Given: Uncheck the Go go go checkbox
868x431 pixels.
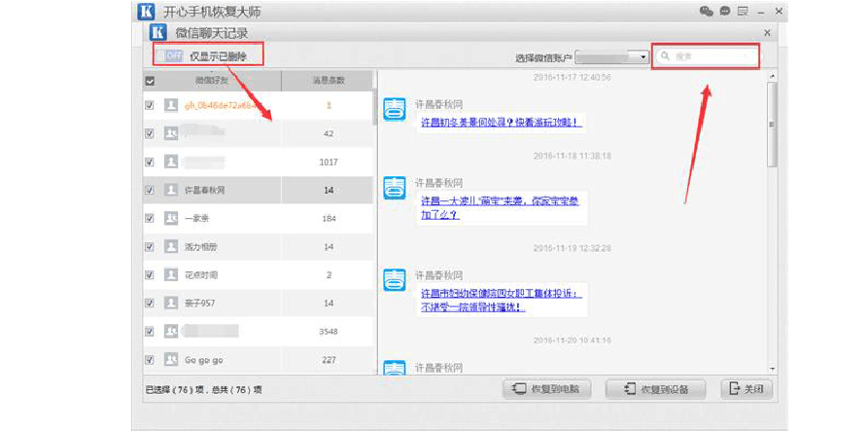Looking at the screenshot, I should coord(149,360).
